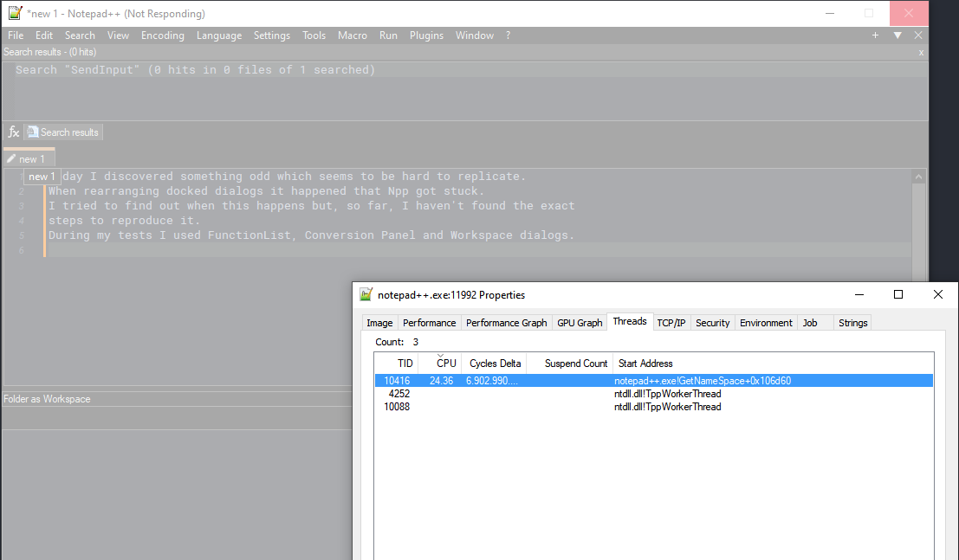Close the notepad++.exe Properties window
The height and width of the screenshot is (560, 959).
point(938,294)
